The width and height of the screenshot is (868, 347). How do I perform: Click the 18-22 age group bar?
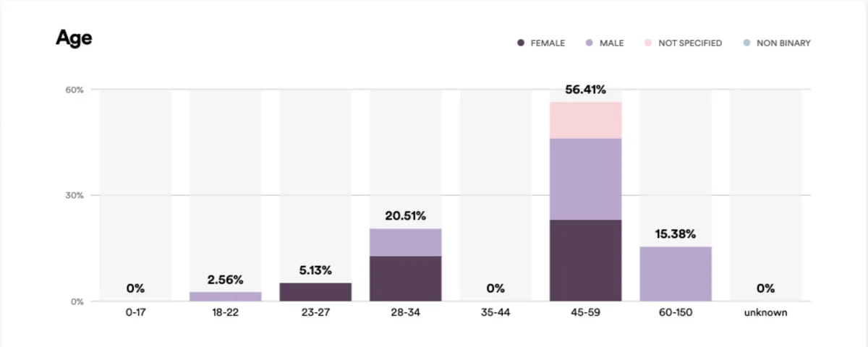(225, 296)
